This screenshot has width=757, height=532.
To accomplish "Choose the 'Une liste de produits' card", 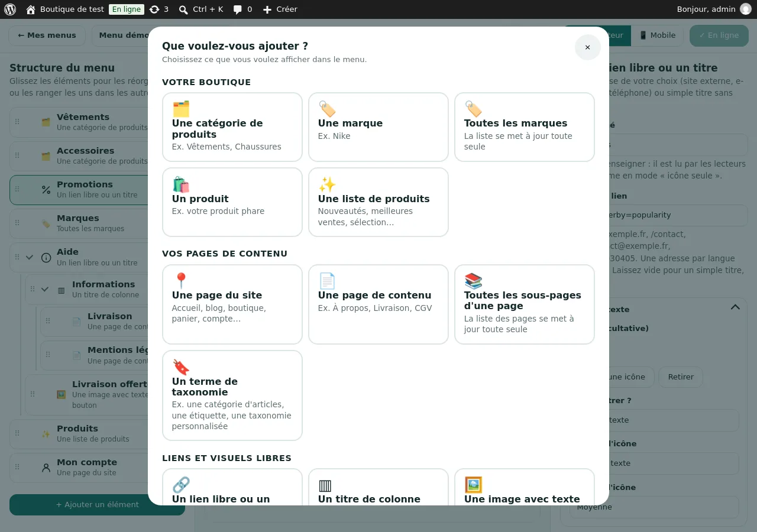I will [378, 202].
